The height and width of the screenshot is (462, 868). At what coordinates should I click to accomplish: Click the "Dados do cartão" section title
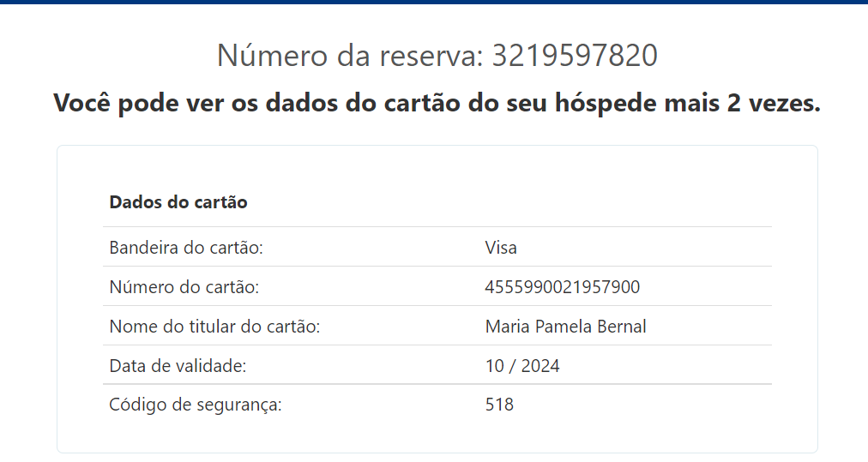click(178, 203)
